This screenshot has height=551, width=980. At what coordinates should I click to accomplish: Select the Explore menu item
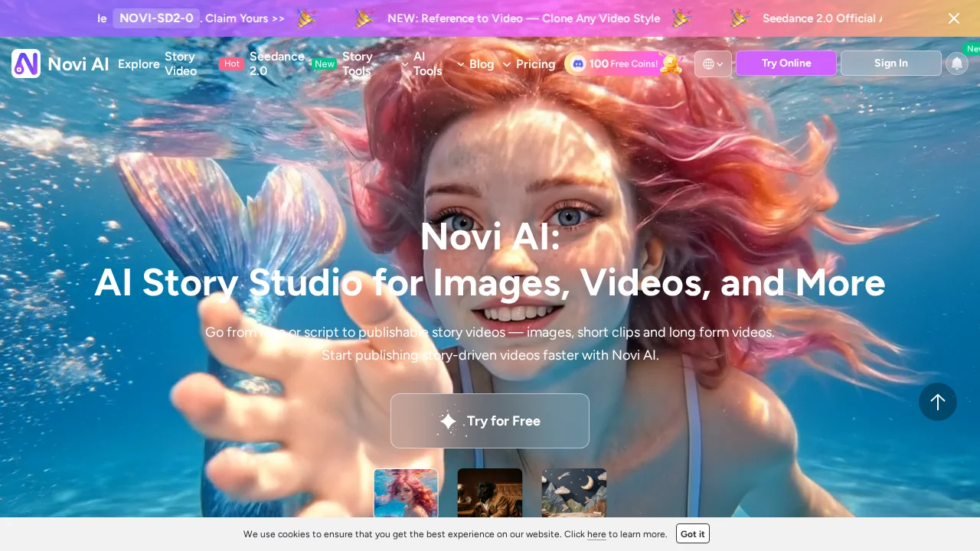[139, 64]
